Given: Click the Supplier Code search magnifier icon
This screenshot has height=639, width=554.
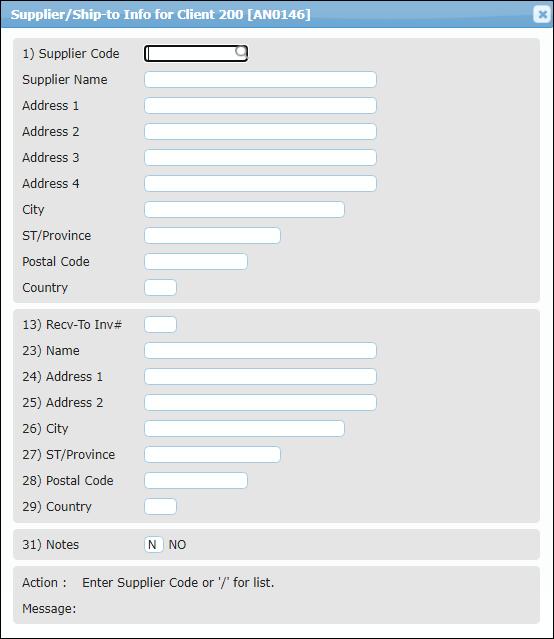Looking at the screenshot, I should (241, 51).
